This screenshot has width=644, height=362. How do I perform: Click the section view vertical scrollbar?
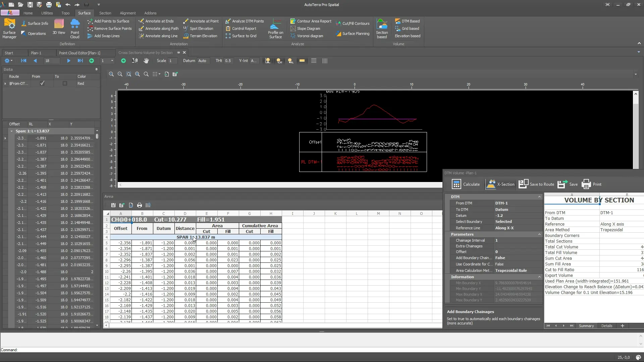[636, 136]
